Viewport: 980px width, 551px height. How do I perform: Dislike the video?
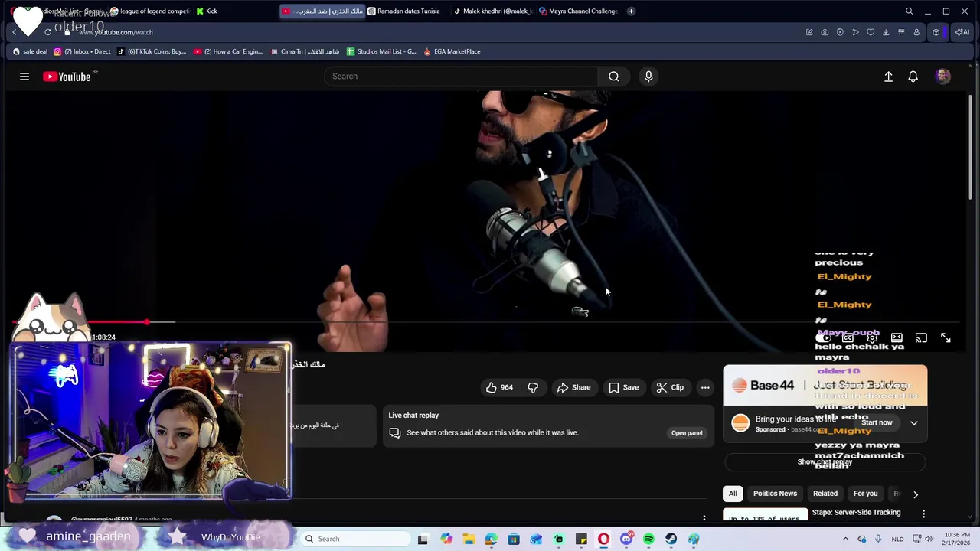pyautogui.click(x=533, y=387)
